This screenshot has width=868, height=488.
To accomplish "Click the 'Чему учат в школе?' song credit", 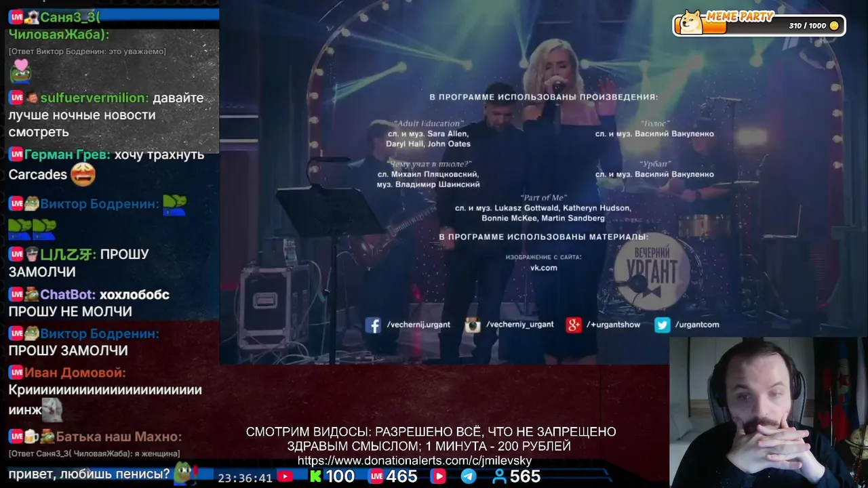I will [429, 164].
